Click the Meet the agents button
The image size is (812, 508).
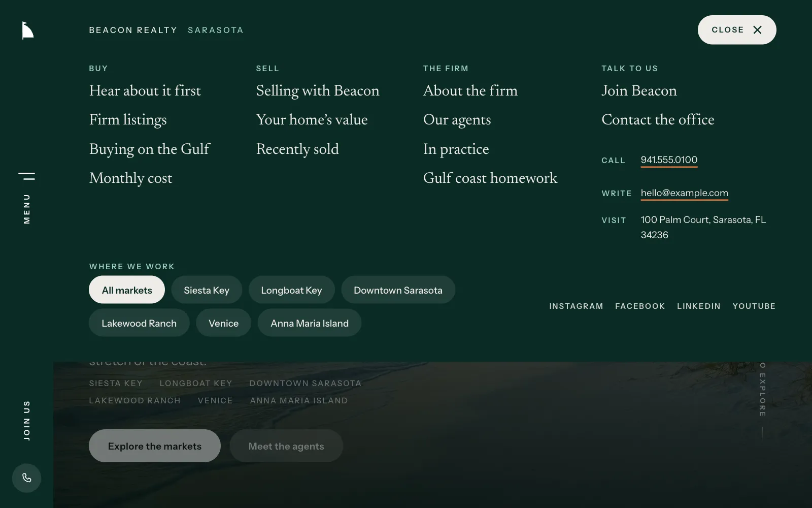pyautogui.click(x=286, y=446)
